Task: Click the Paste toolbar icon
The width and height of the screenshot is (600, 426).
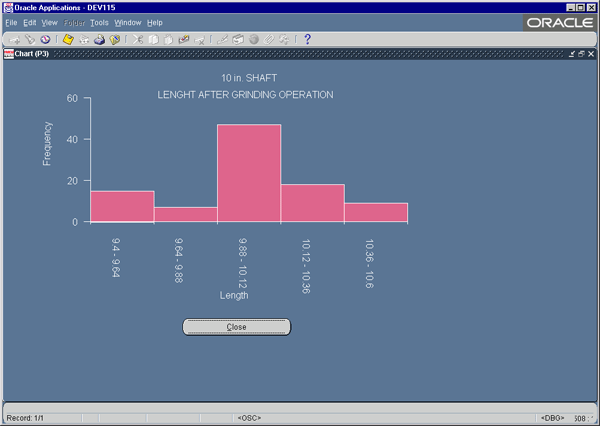Action: coord(168,39)
